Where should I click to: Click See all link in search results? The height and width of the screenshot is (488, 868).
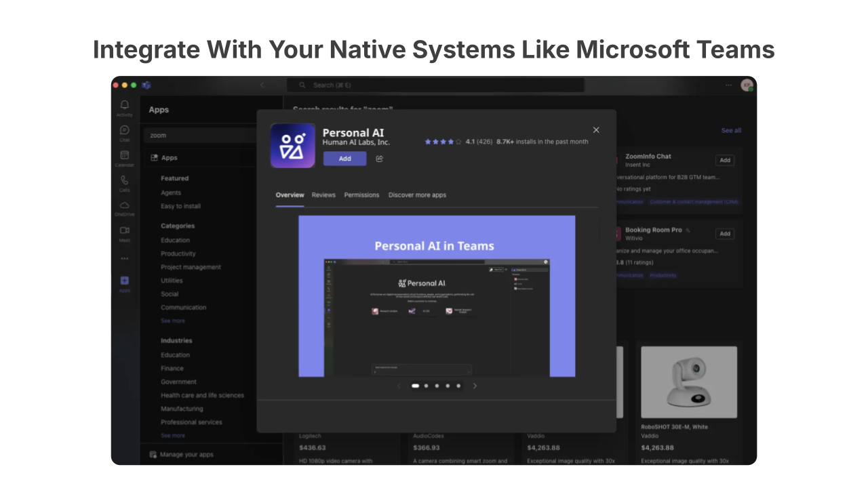[x=731, y=130]
